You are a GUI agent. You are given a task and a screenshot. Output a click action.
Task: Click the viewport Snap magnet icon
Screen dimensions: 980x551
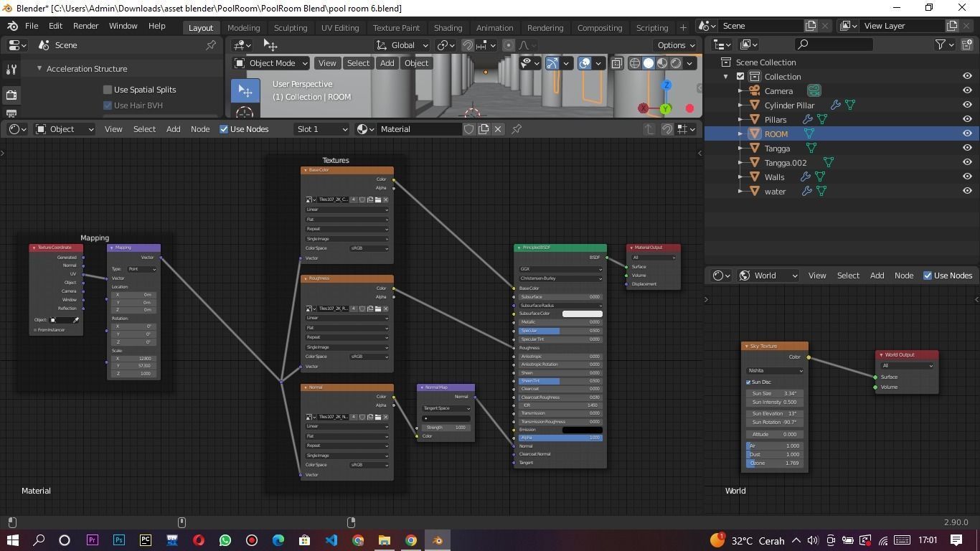(467, 45)
